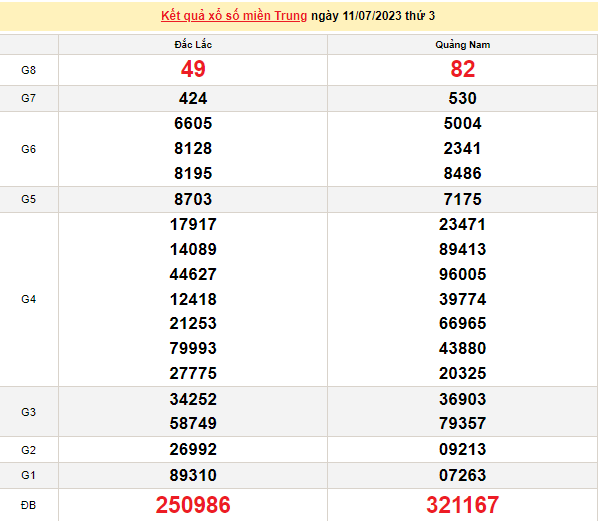Select the G7 result 424
Screen dimensions: 605x521
click(192, 98)
